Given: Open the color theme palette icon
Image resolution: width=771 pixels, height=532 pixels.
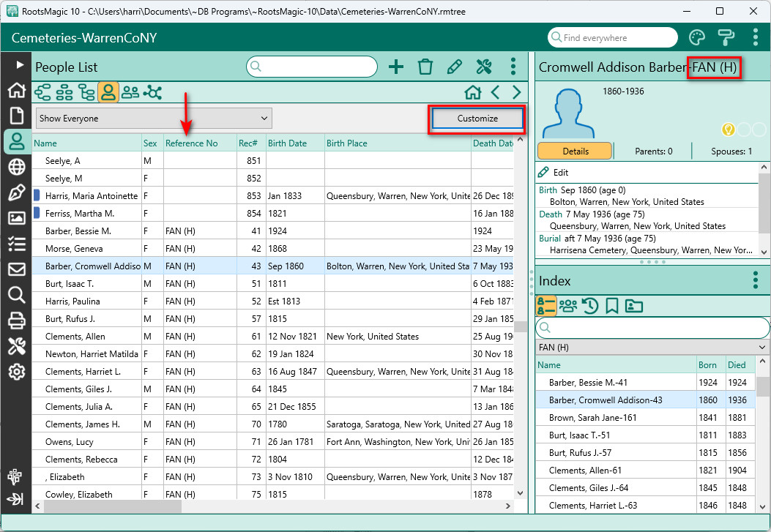Looking at the screenshot, I should (x=697, y=37).
